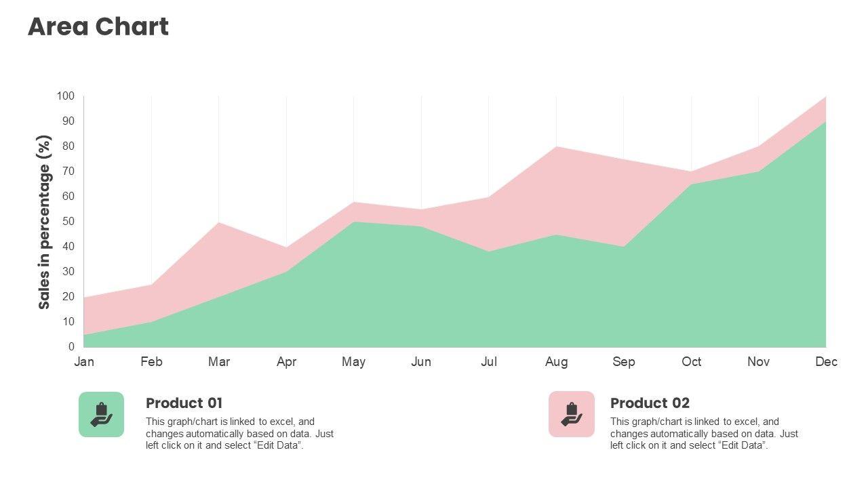Image resolution: width=868 pixels, height=488 pixels.
Task: Click the Mar month axis label
Action: coord(219,362)
